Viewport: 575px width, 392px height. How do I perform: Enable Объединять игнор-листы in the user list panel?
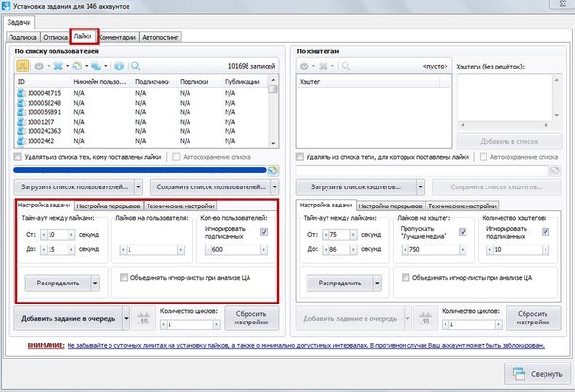(124, 277)
